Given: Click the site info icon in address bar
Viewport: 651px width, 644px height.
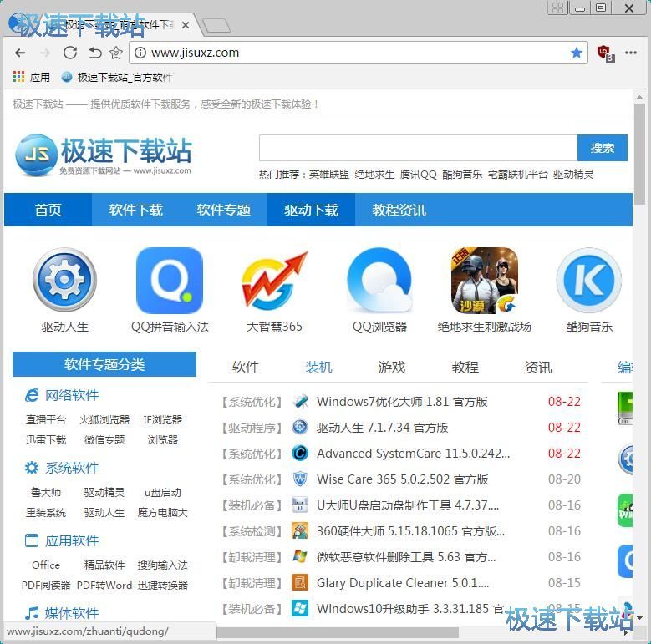Looking at the screenshot, I should (x=140, y=53).
